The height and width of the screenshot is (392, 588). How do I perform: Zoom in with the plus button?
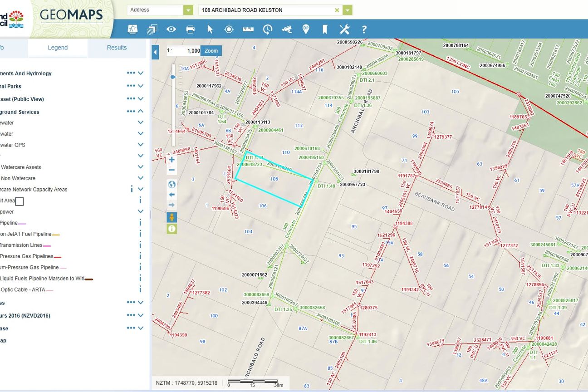click(x=171, y=160)
